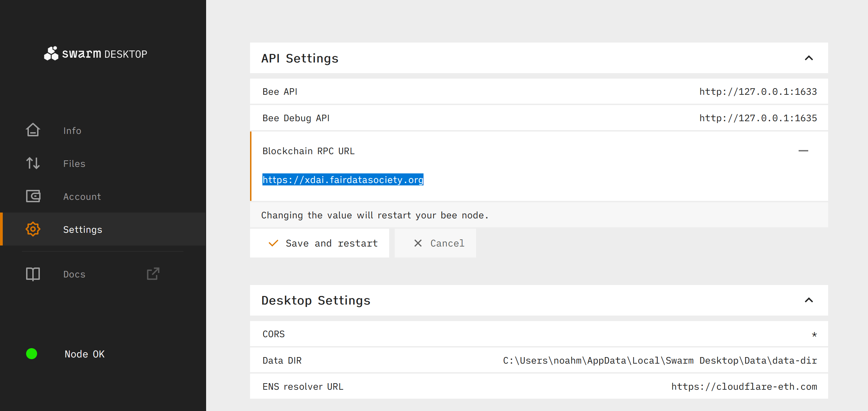Collapse the Desktop Settings section
This screenshot has width=868, height=411.
point(809,300)
